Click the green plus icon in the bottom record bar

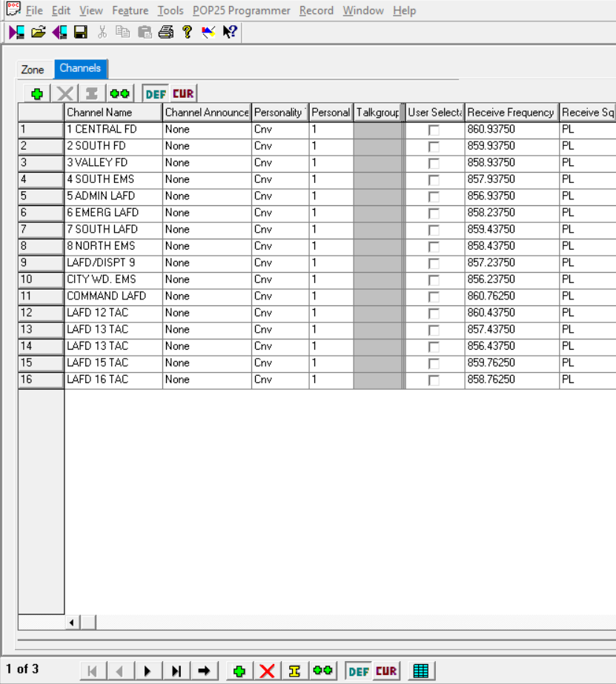pyautogui.click(x=239, y=671)
